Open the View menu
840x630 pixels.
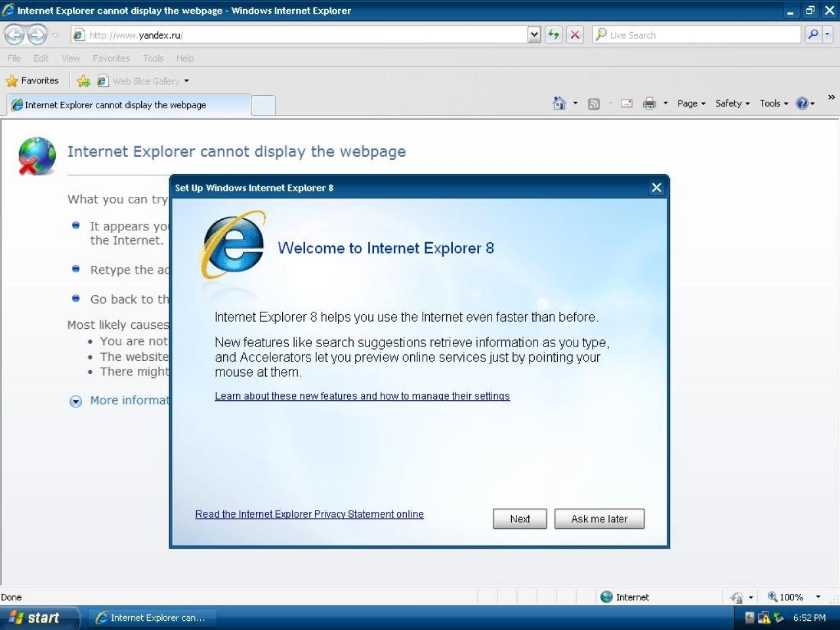pyautogui.click(x=71, y=58)
